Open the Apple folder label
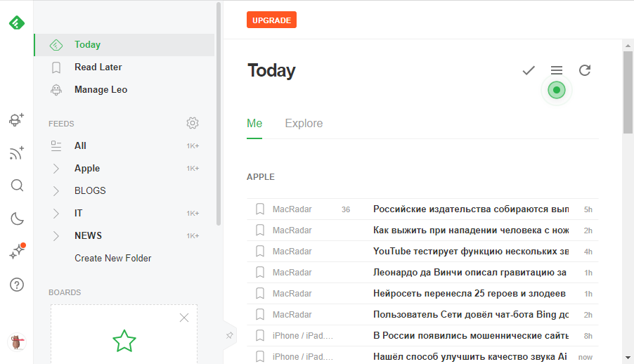634x364 pixels. [87, 168]
